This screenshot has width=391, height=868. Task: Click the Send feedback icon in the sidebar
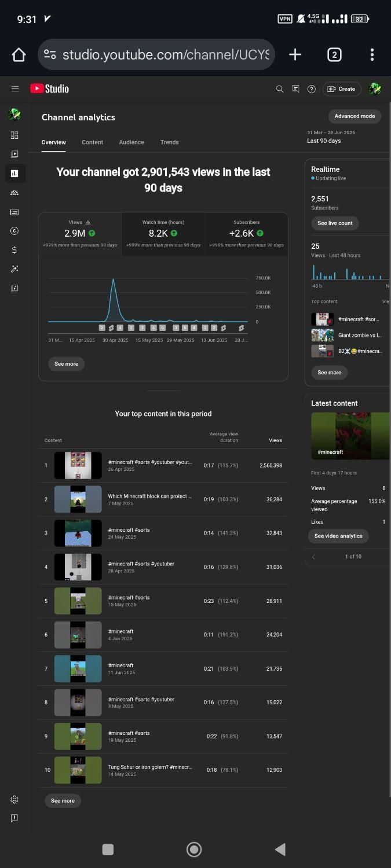pyautogui.click(x=14, y=818)
